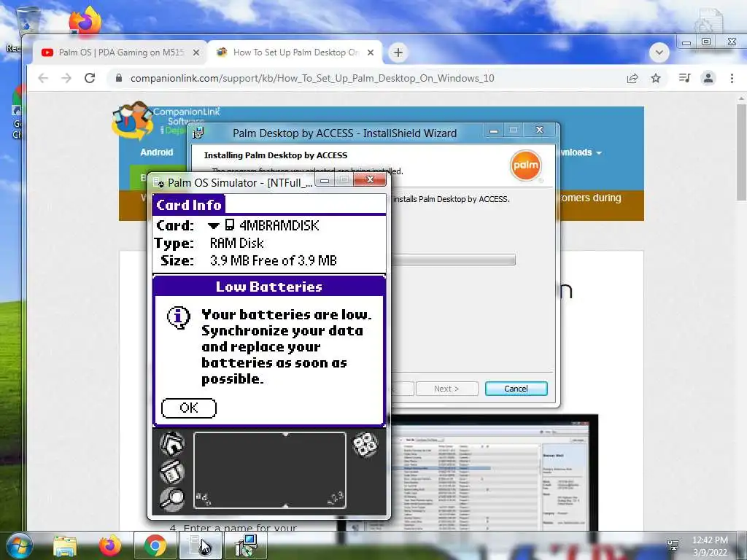Dismiss Low Batteries dialog with OK

[189, 408]
